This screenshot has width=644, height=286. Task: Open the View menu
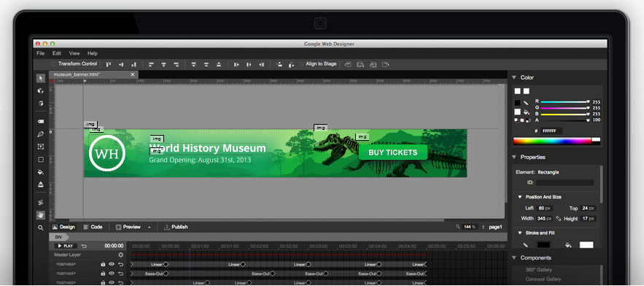pyautogui.click(x=74, y=53)
